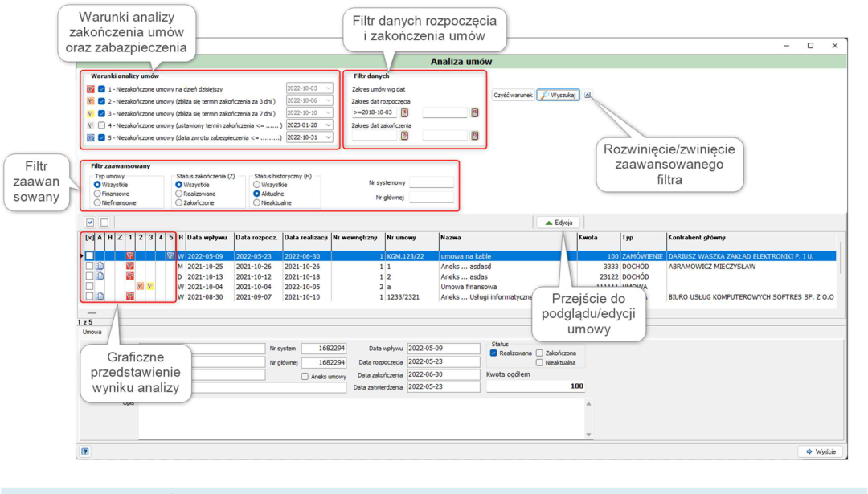The width and height of the screenshot is (868, 494).
Task: Click red warning icon in first table row
Action: point(130,256)
